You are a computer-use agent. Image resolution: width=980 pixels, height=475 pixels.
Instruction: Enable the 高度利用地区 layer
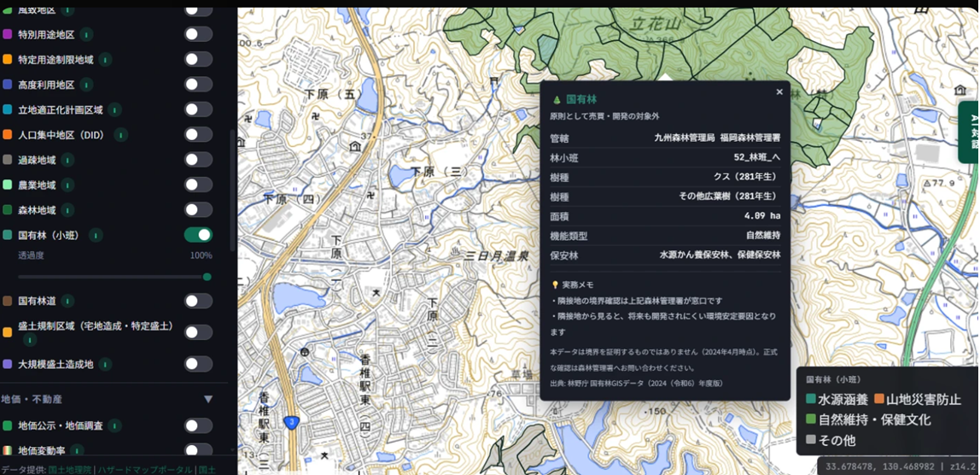(x=198, y=85)
